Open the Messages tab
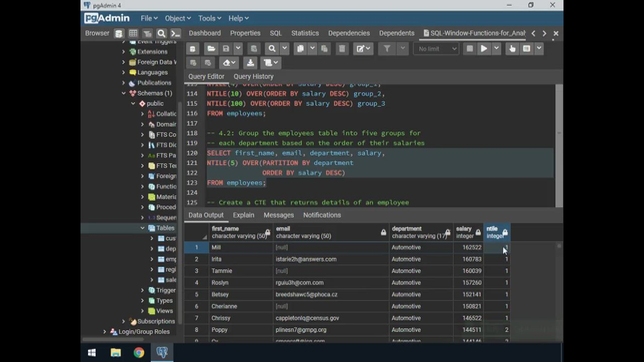 point(278,215)
